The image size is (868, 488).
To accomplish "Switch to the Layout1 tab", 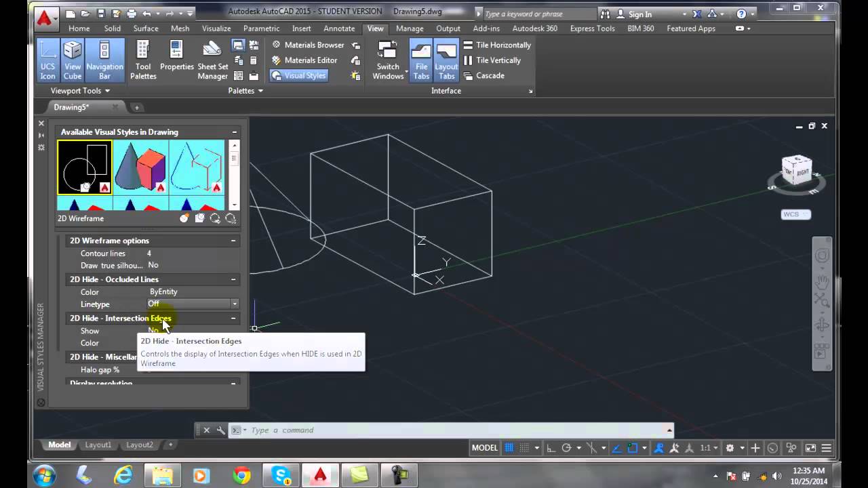I will [x=98, y=445].
